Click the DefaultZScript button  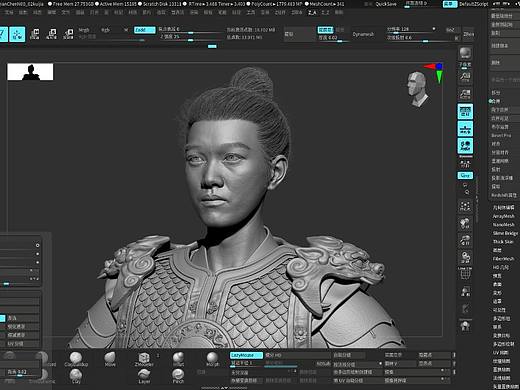click(474, 4)
